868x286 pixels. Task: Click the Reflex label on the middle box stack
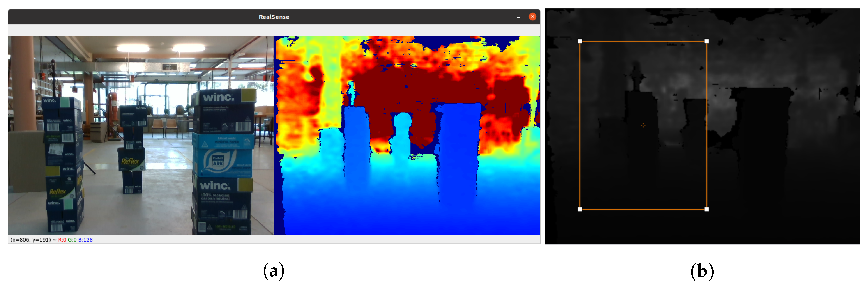(x=130, y=161)
